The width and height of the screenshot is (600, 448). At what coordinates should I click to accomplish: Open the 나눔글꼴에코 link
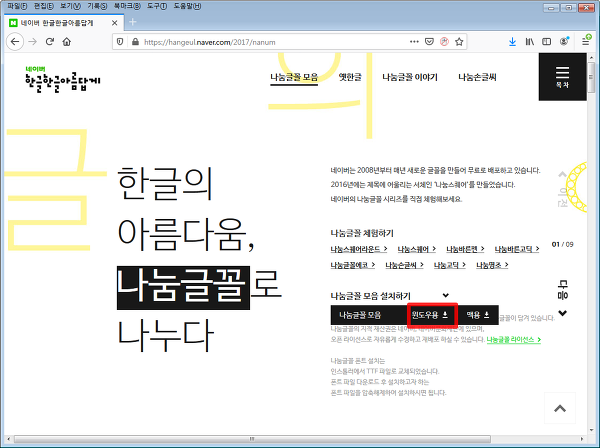352,265
